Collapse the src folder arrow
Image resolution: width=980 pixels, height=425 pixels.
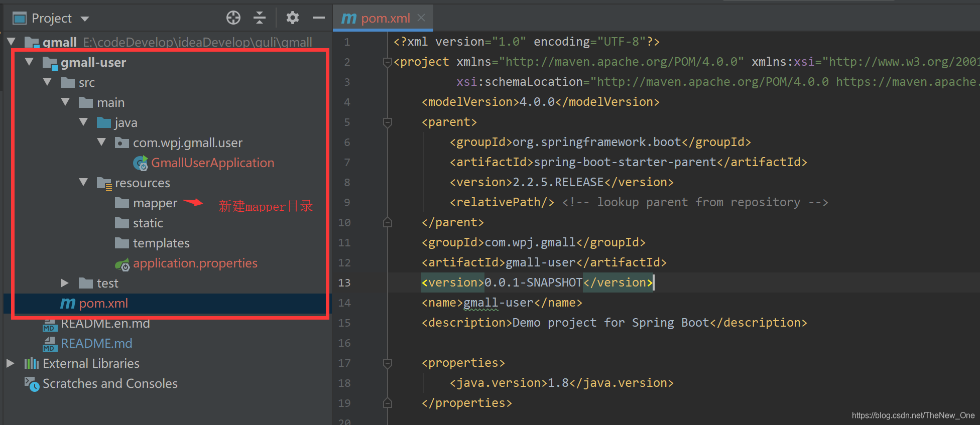(48, 82)
